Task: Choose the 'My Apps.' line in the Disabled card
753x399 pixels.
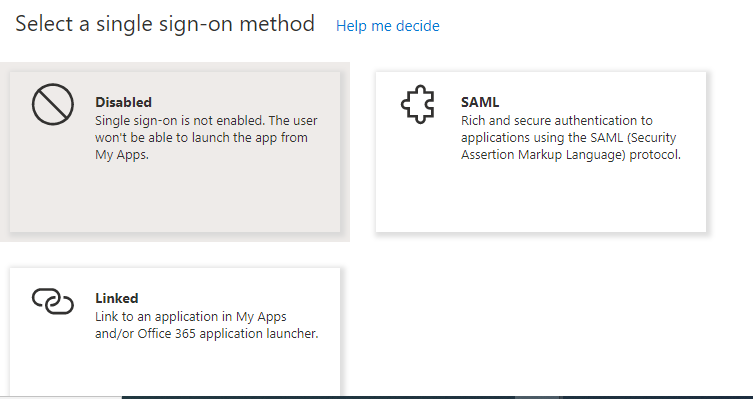Action: click(122, 155)
